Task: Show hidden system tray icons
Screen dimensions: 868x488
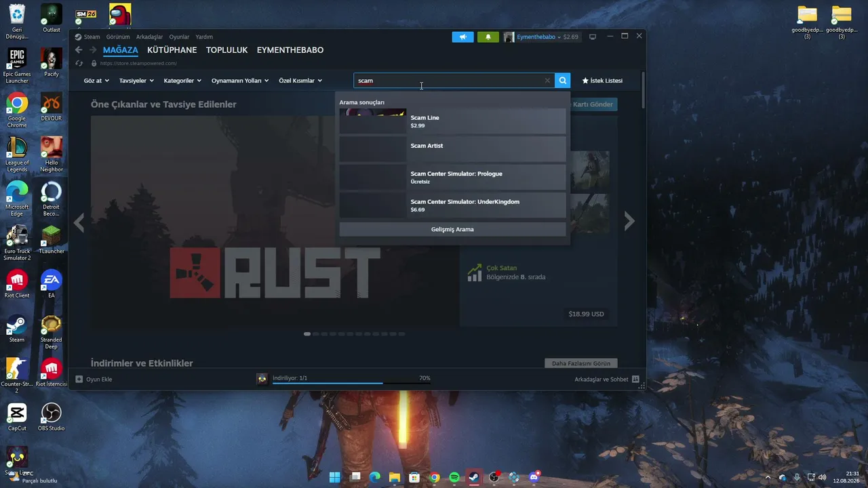Action: 768,477
